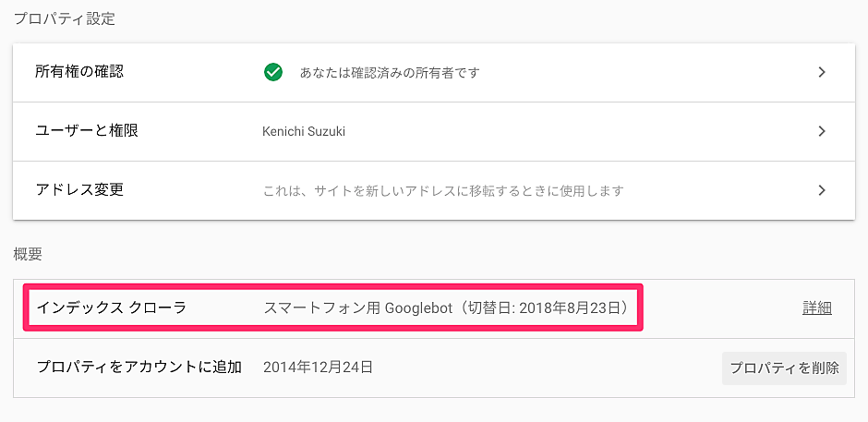
Task: Choose the アドレス変更 label
Action: coord(79,190)
